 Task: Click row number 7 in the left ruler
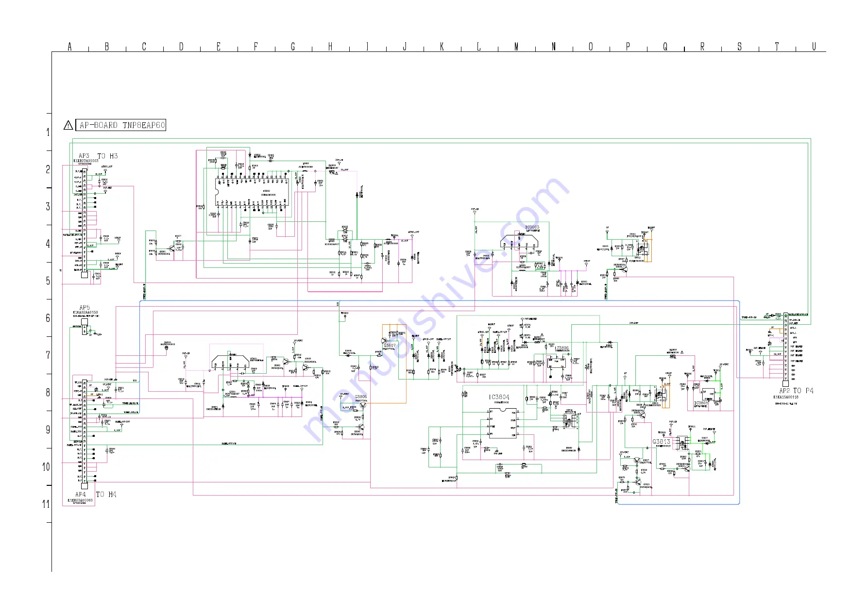pos(48,355)
